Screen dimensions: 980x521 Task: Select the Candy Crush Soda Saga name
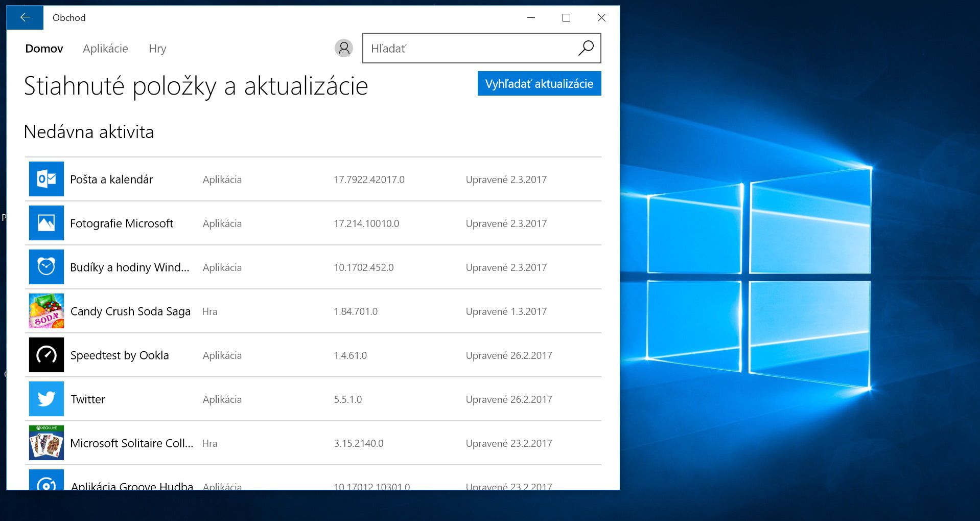pos(130,311)
